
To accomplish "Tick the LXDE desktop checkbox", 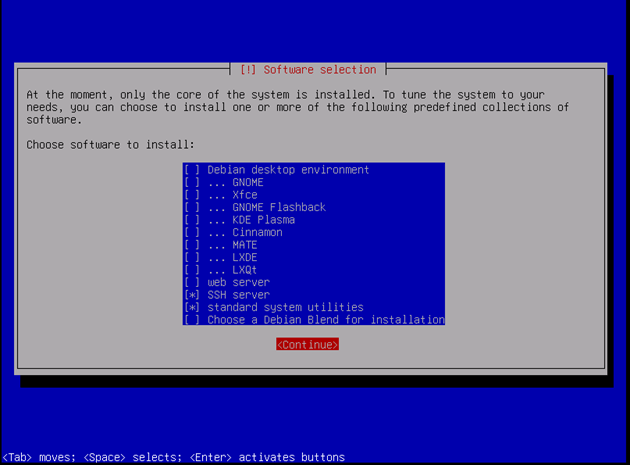I will 193,258.
